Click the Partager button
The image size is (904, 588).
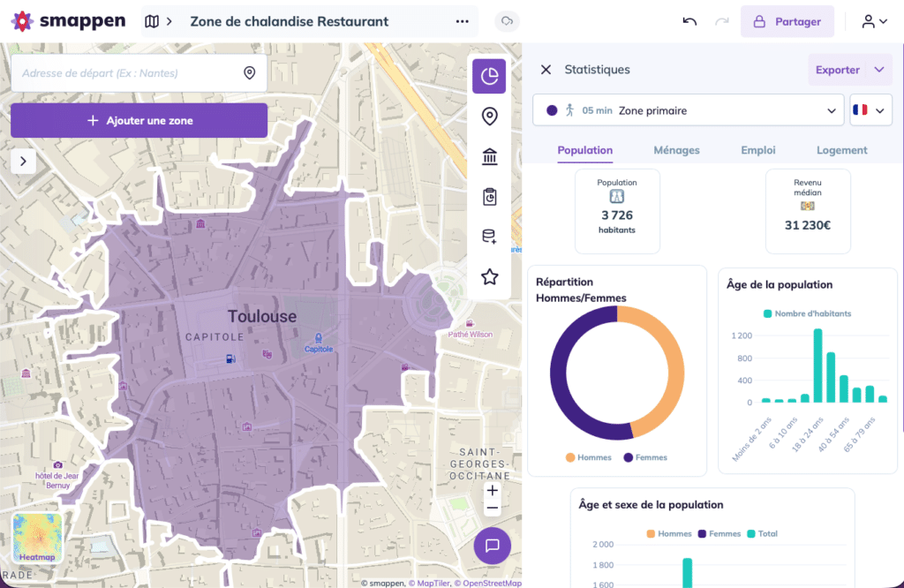pyautogui.click(x=787, y=21)
